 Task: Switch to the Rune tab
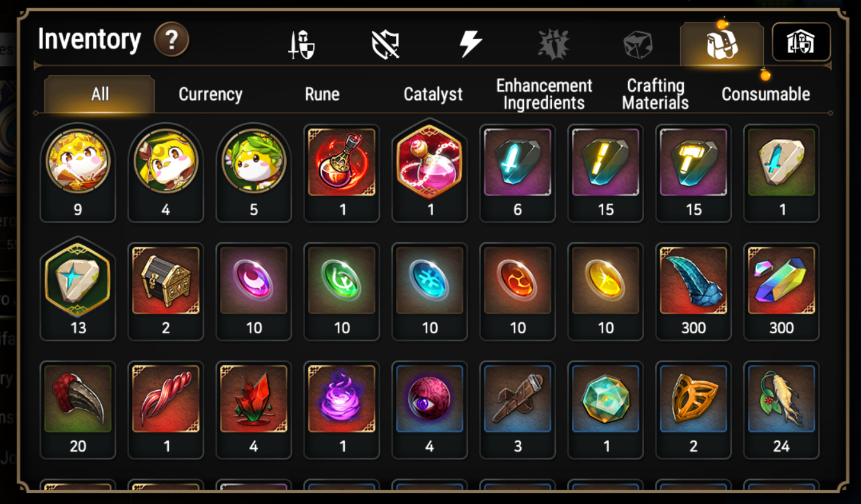[322, 95]
